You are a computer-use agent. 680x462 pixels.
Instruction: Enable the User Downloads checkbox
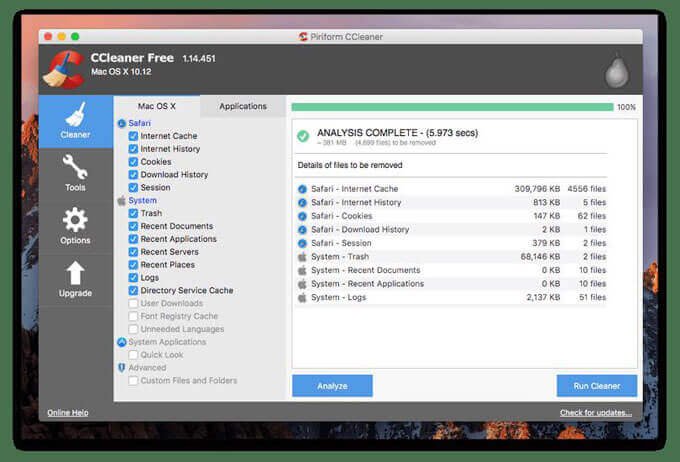click(x=133, y=303)
